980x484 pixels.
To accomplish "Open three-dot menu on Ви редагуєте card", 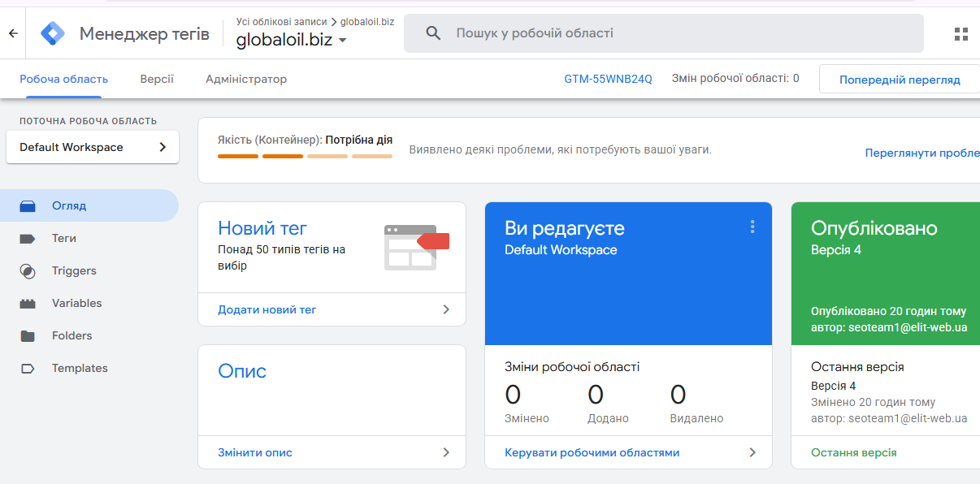I will pos(752,227).
